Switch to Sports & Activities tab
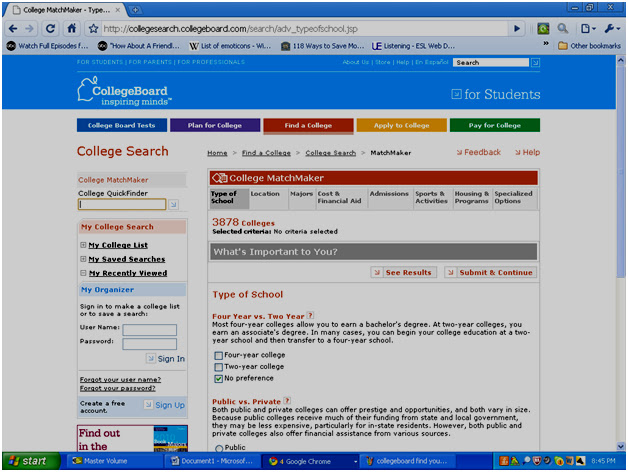This screenshot has width=628, height=472. point(433,198)
